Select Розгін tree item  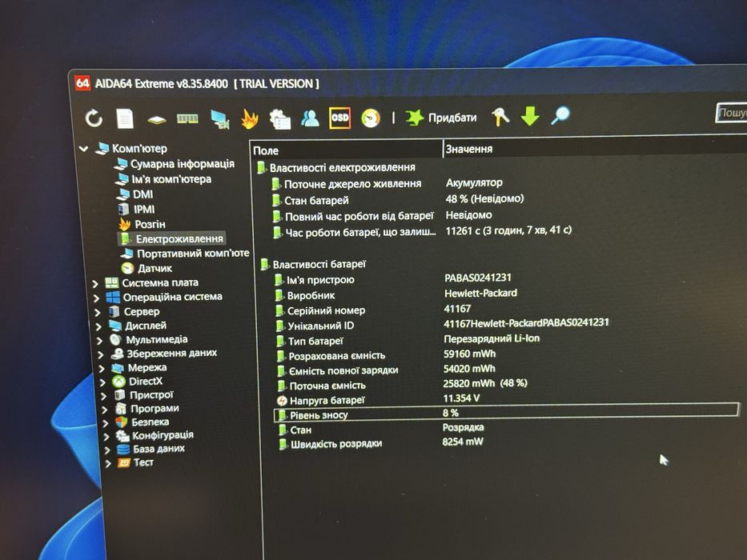(x=142, y=224)
